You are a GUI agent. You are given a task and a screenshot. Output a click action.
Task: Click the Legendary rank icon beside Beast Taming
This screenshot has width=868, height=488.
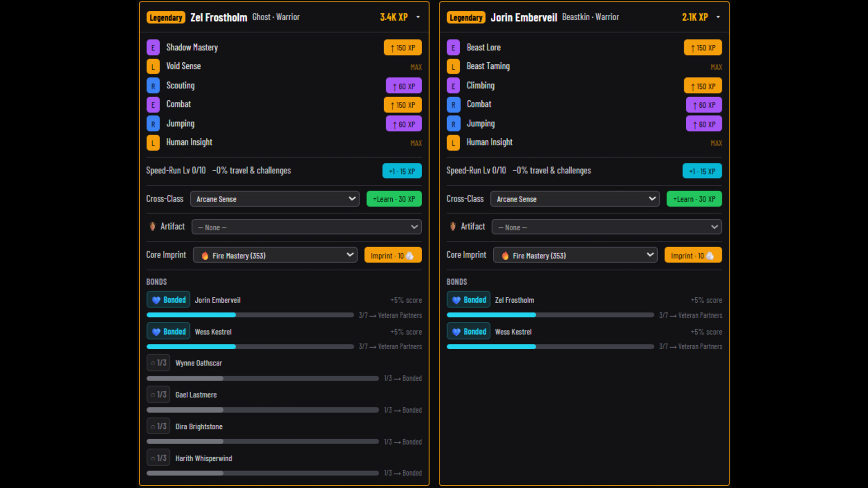pyautogui.click(x=453, y=66)
